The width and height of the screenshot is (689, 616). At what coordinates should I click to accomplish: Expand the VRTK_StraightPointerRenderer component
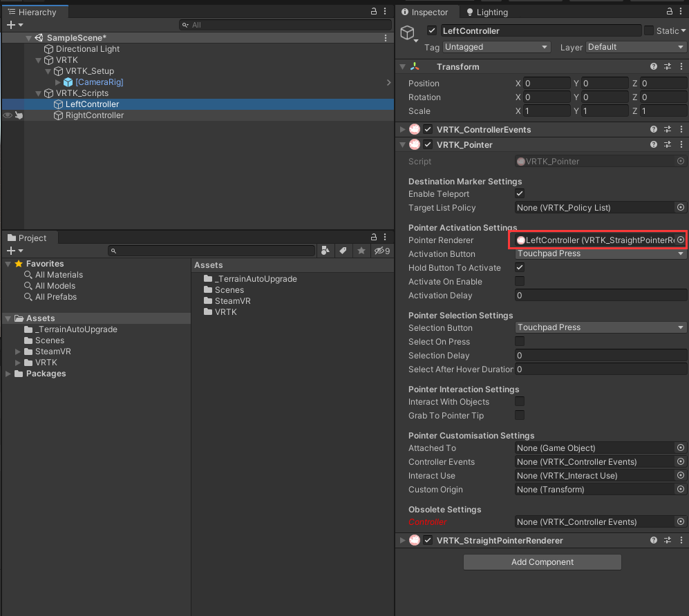(x=402, y=540)
